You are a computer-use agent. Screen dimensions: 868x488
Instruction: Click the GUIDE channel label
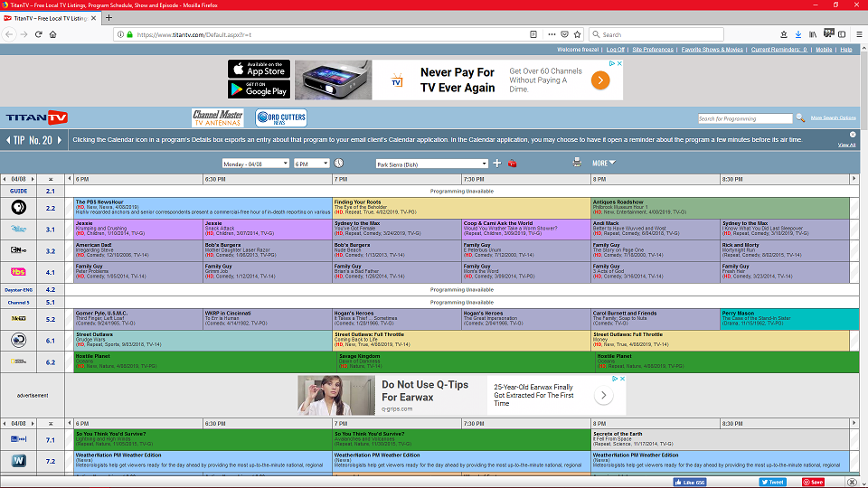click(x=18, y=191)
